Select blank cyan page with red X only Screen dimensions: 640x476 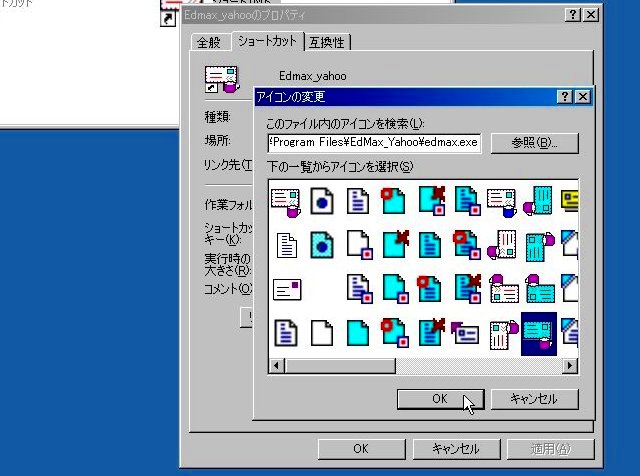pos(396,244)
